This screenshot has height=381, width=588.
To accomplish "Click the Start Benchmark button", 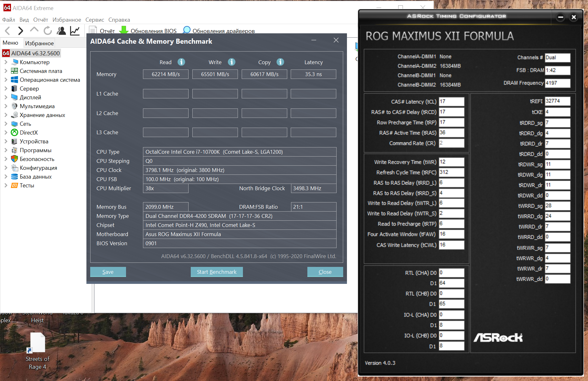I will tap(217, 272).
